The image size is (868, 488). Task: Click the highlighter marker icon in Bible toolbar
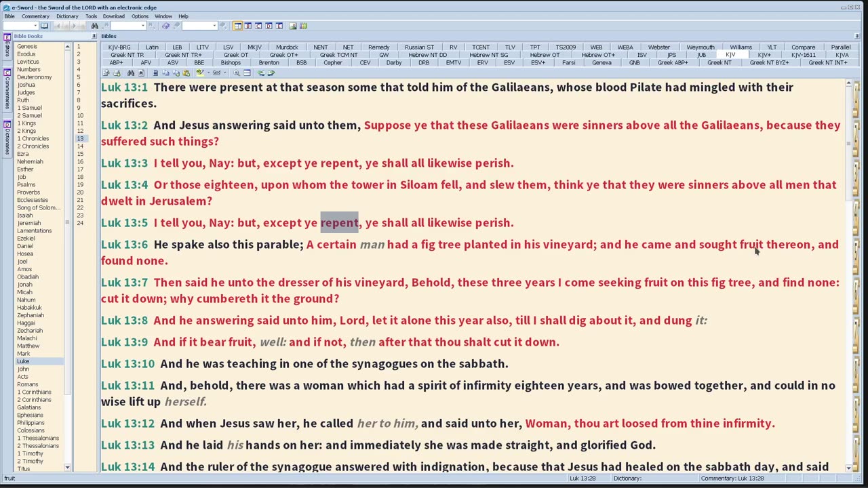coord(200,73)
